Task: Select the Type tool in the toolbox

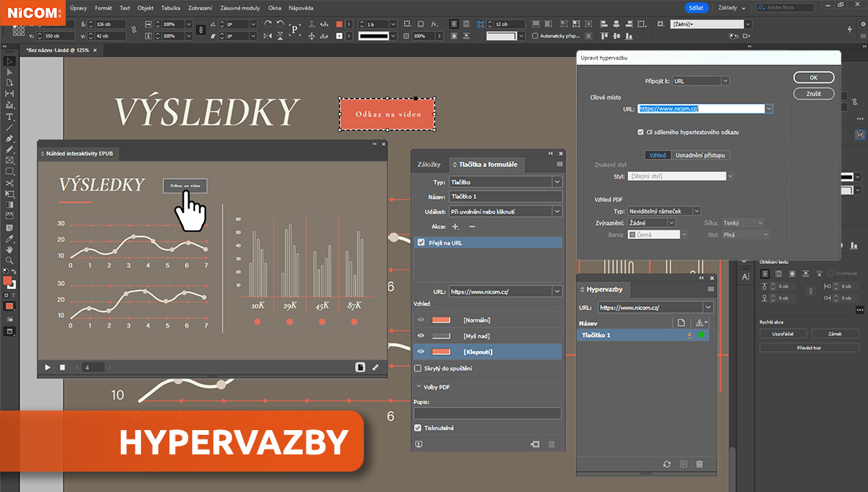Action: point(9,116)
